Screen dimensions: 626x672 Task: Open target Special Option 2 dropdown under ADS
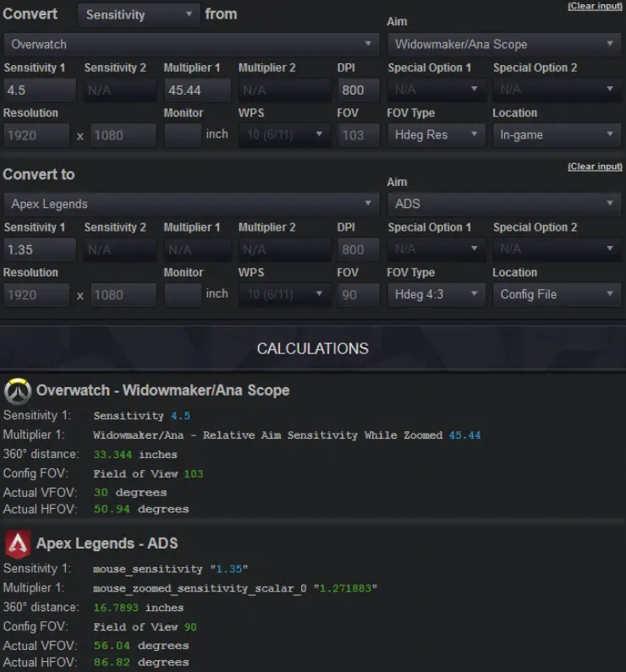click(557, 249)
